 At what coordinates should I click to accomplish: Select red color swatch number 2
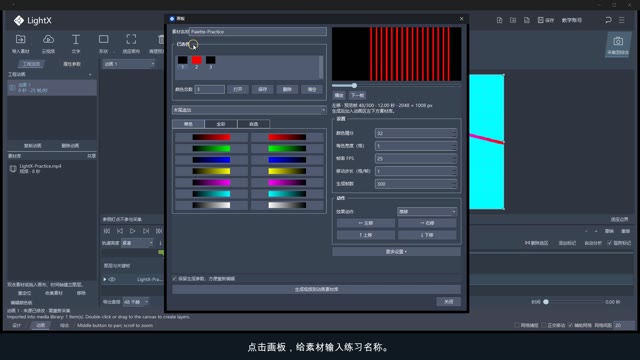click(x=197, y=60)
